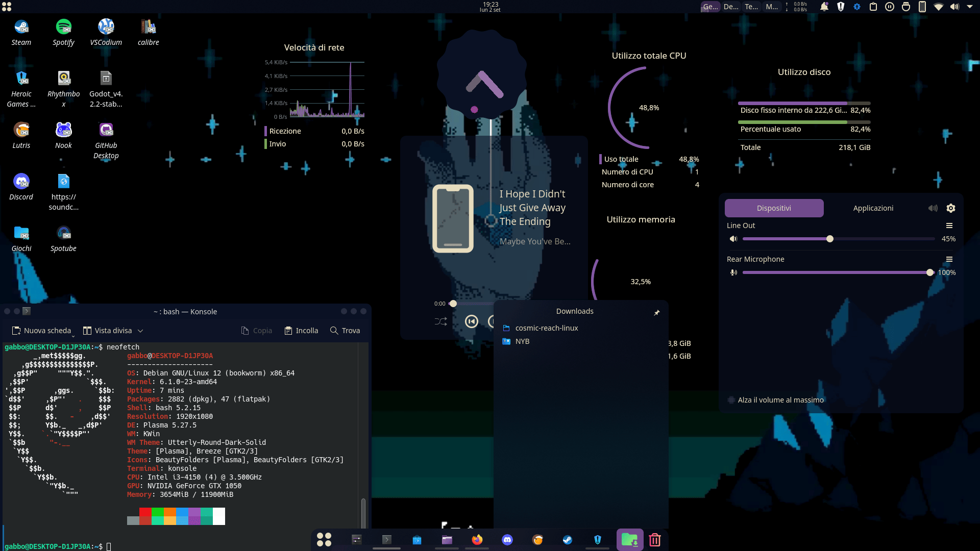Toggle shuffle in the media player
This screenshot has width=980, height=551.
(440, 321)
